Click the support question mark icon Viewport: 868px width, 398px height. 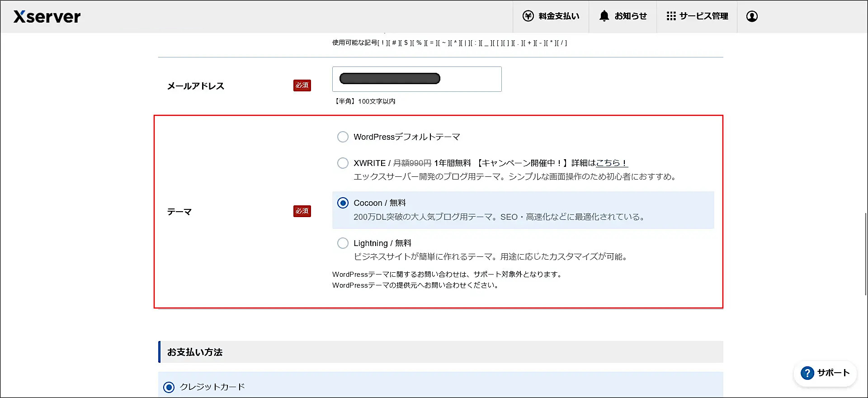(807, 373)
